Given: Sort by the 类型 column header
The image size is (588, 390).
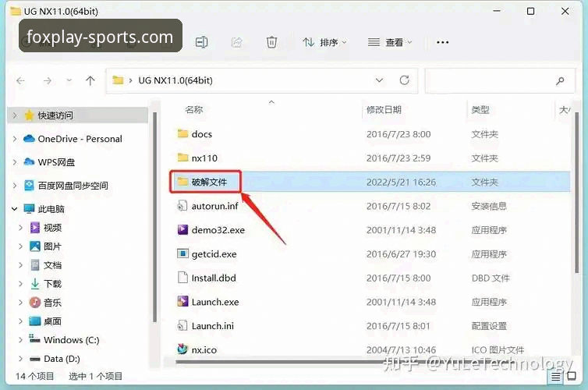Looking at the screenshot, I should point(480,109).
